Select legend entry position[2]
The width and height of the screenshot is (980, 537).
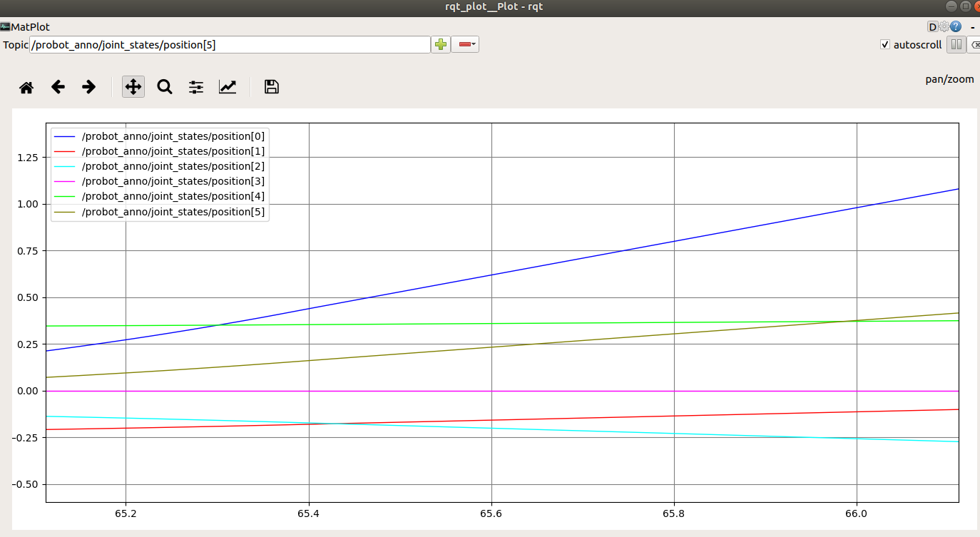click(160, 166)
